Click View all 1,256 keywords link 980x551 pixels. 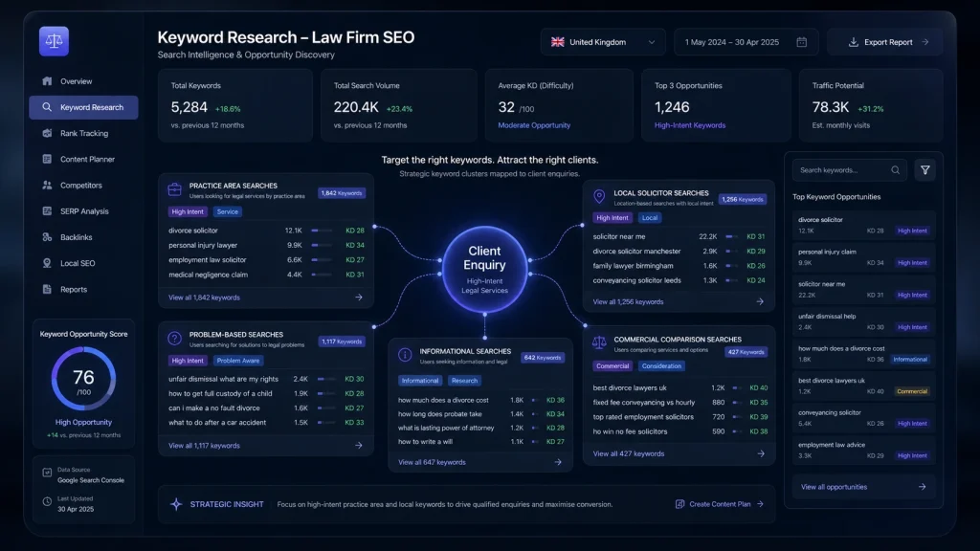click(x=628, y=301)
